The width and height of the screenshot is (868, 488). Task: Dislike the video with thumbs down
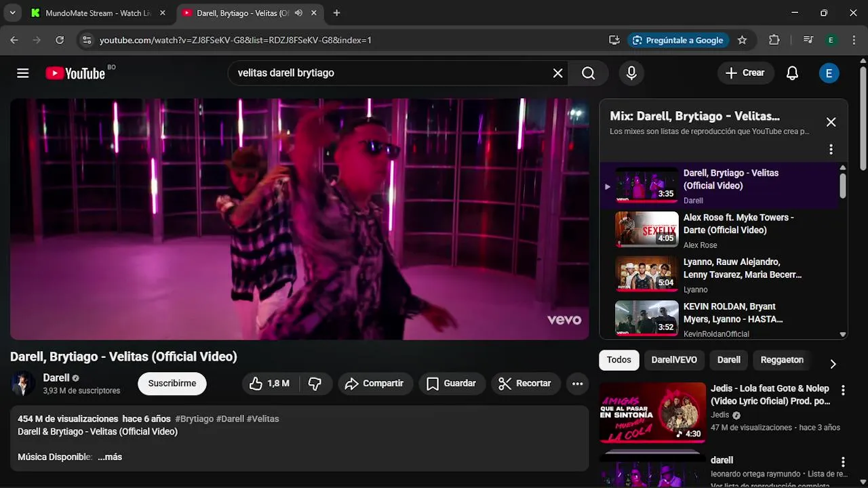315,384
